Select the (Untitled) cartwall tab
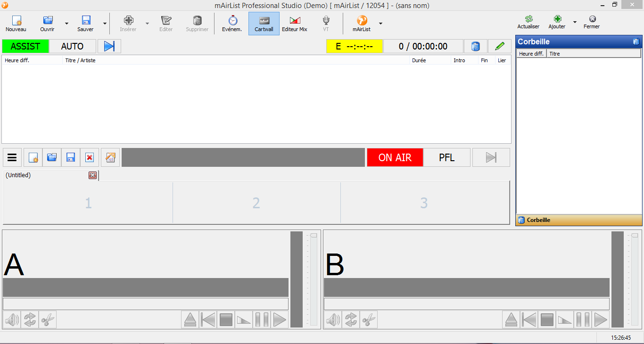 (46, 175)
